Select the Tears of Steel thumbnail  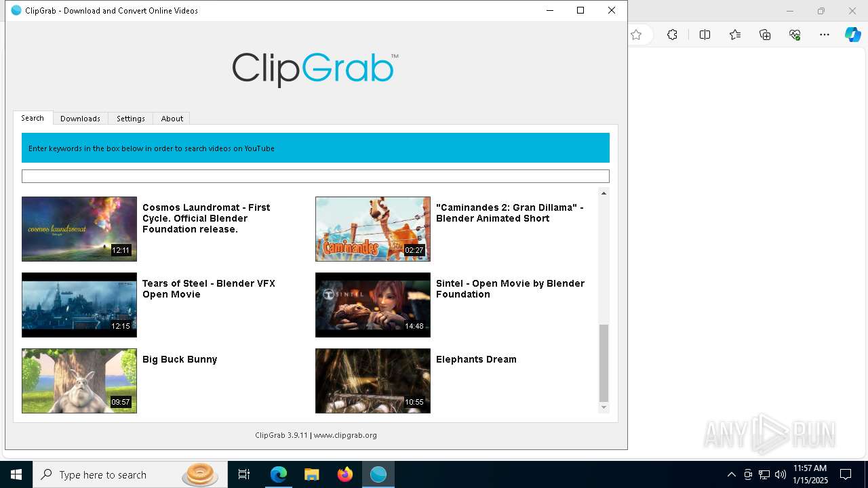click(79, 305)
